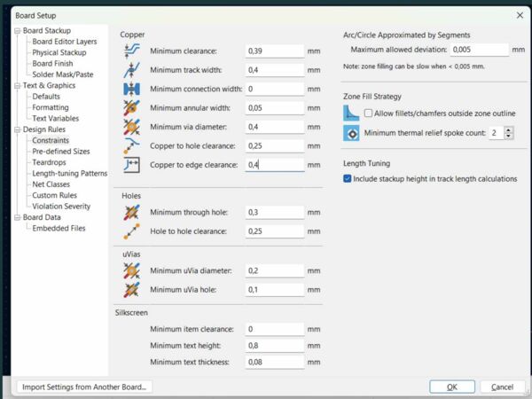
Task: Click the minimum annular width icon
Action: coord(132,108)
